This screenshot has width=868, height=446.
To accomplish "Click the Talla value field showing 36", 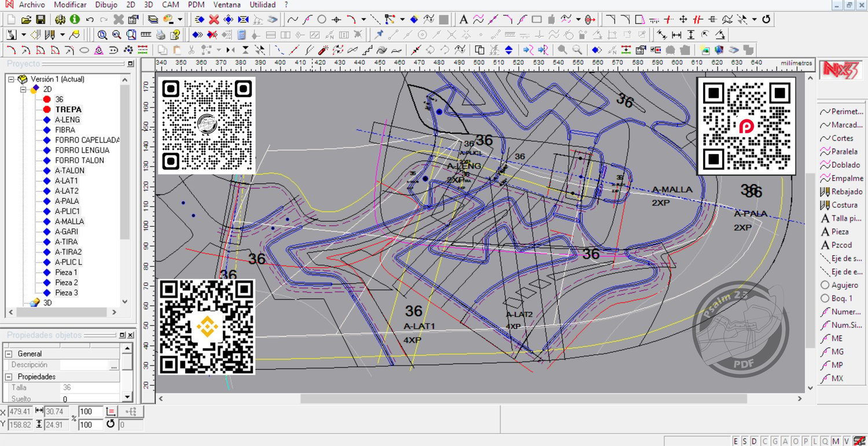I will 90,387.
